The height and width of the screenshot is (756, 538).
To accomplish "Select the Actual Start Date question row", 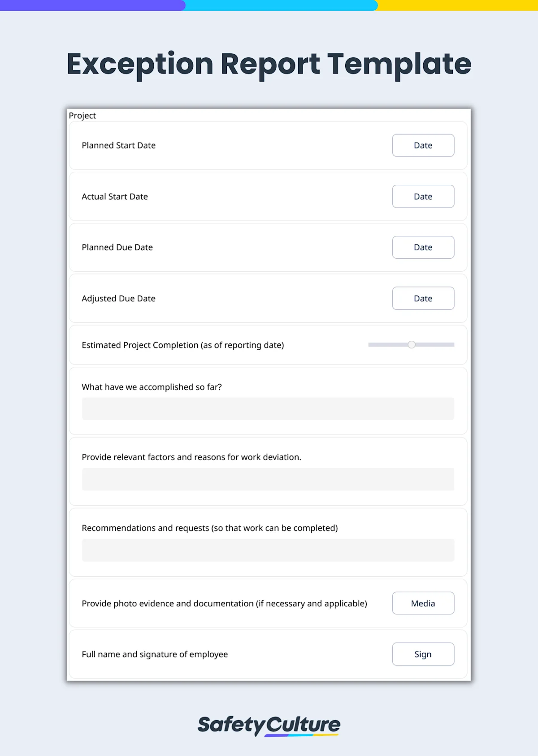I will (115, 196).
